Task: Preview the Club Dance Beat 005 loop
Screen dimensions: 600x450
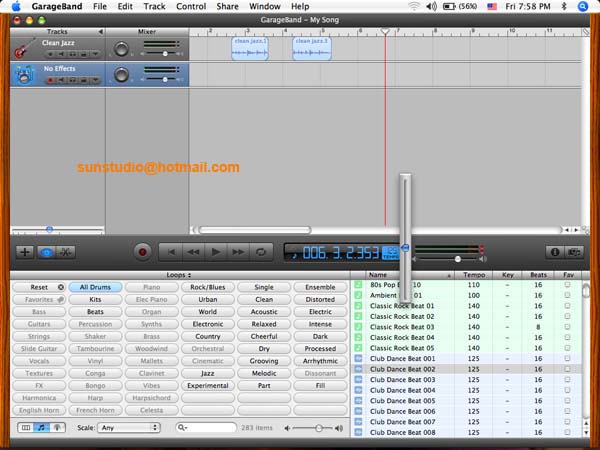Action: pos(466,401)
